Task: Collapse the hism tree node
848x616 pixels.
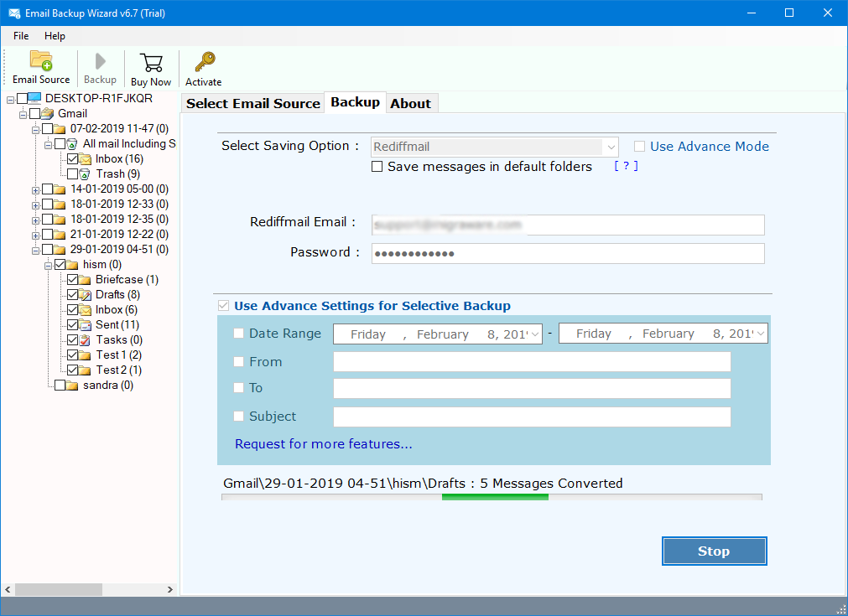Action: pos(48,266)
